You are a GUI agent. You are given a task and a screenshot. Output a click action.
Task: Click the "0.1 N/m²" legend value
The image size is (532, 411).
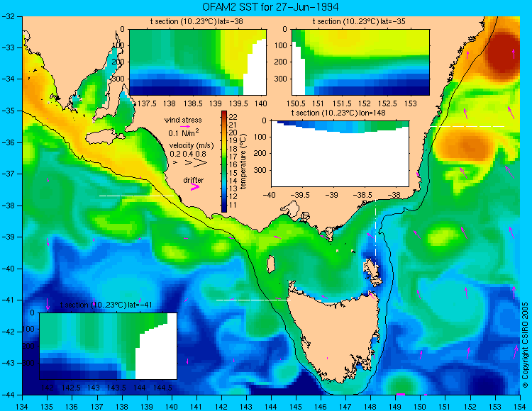[184, 133]
